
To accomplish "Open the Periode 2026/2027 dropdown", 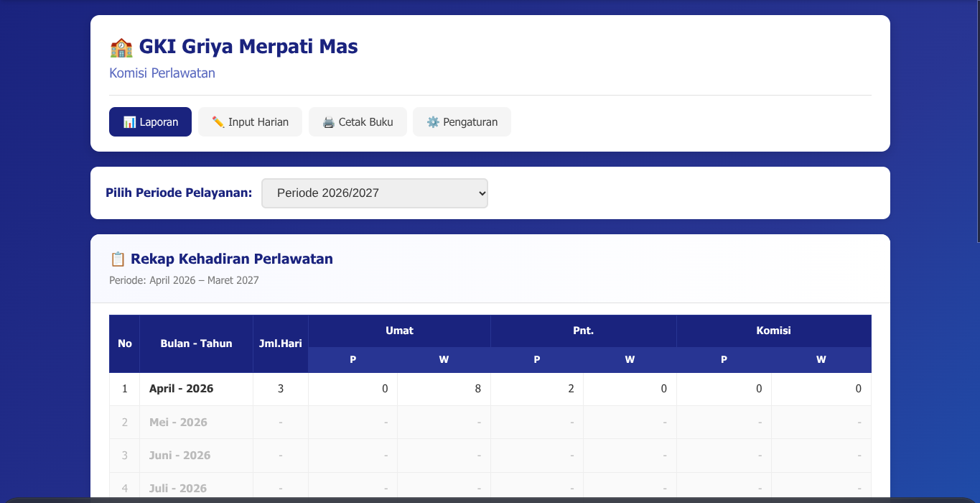I will (x=375, y=193).
